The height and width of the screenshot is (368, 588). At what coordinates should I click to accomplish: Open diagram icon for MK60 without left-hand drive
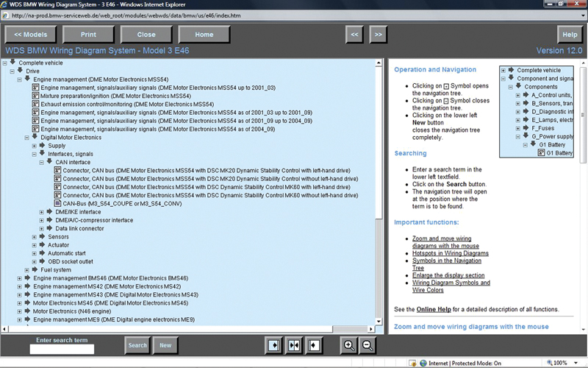(57, 195)
